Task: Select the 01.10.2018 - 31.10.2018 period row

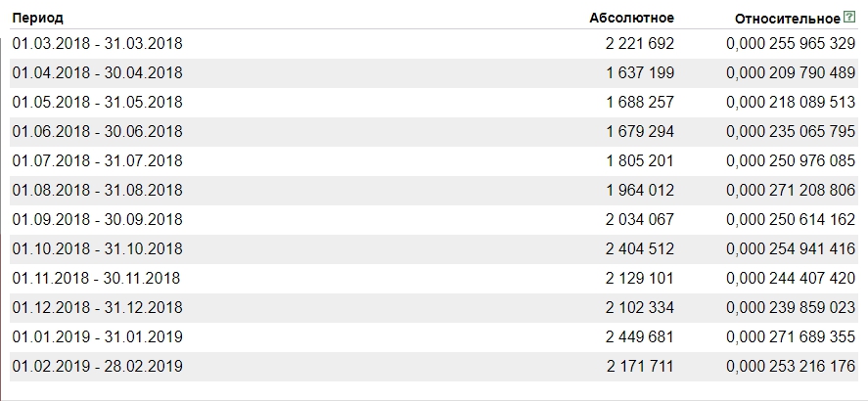Action: [x=434, y=248]
